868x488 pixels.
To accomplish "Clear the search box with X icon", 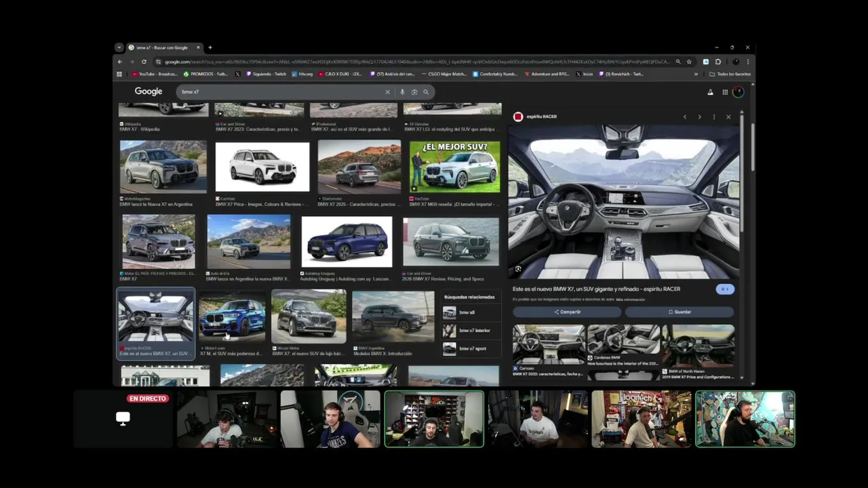I will 388,92.
